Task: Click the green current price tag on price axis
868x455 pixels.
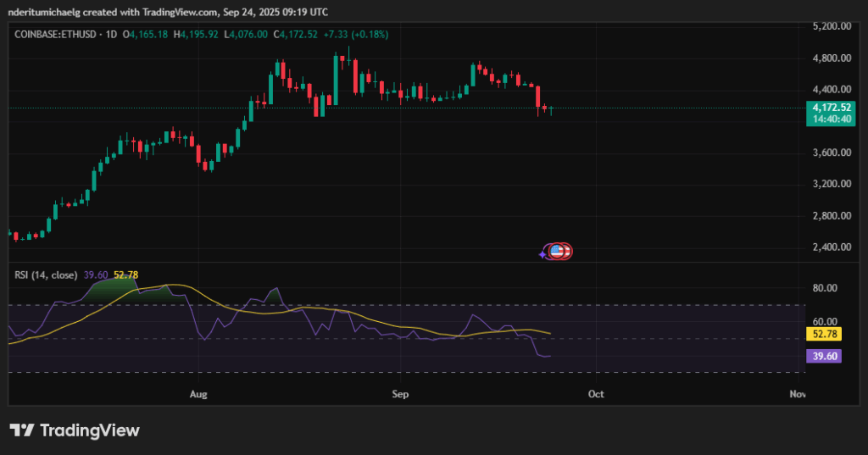Action: pos(831,114)
